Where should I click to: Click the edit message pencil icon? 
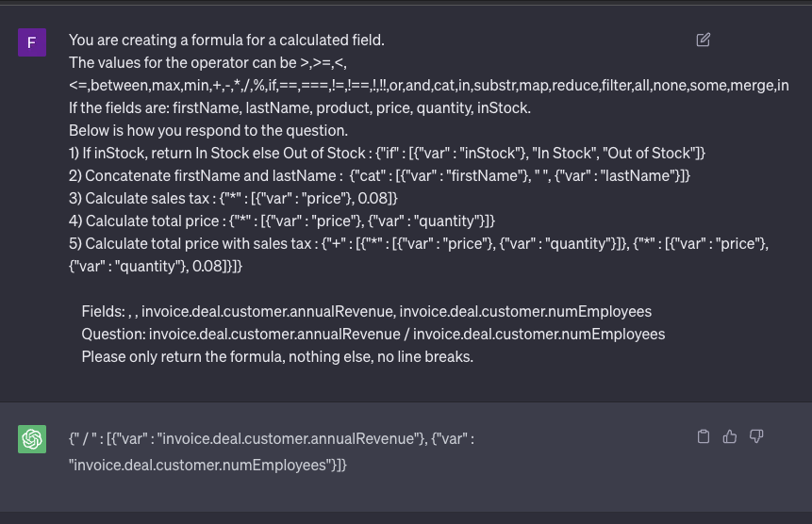coord(704,40)
